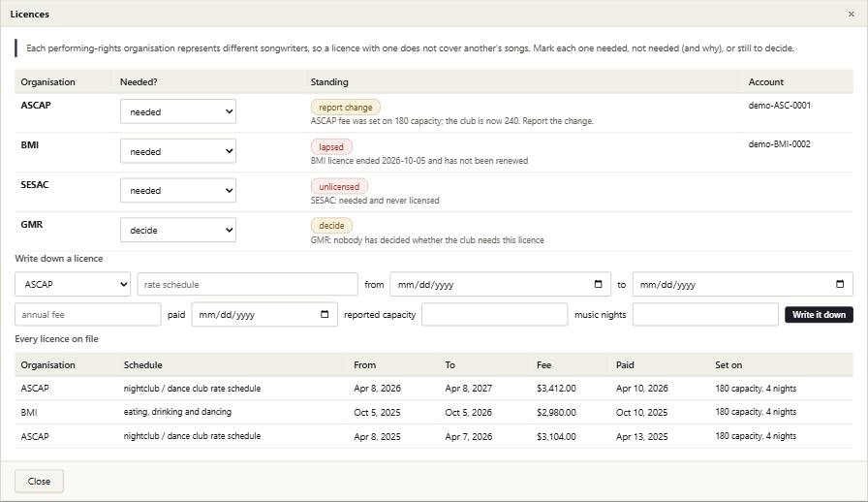Click the Apr 7, 2026 end date cell

tap(468, 437)
